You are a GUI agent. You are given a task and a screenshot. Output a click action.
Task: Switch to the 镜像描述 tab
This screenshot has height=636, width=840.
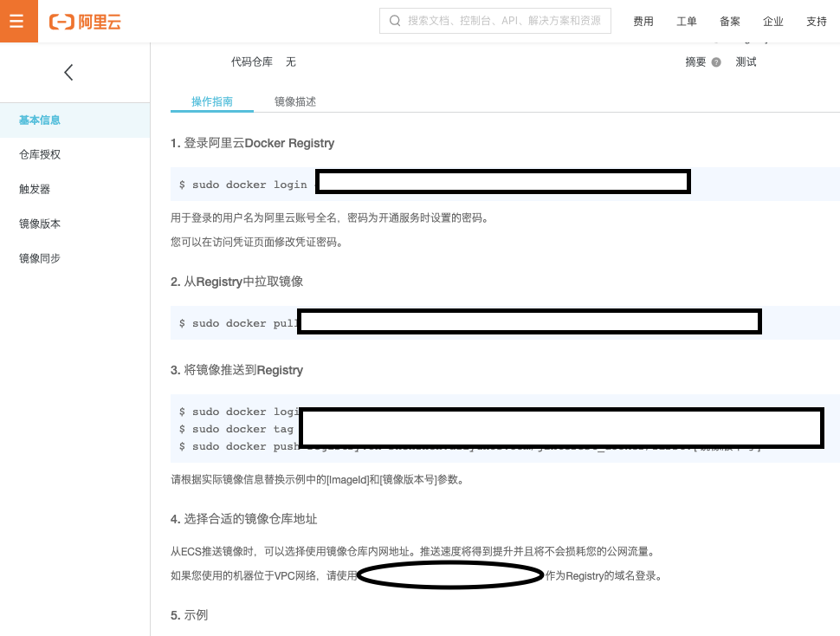[295, 101]
